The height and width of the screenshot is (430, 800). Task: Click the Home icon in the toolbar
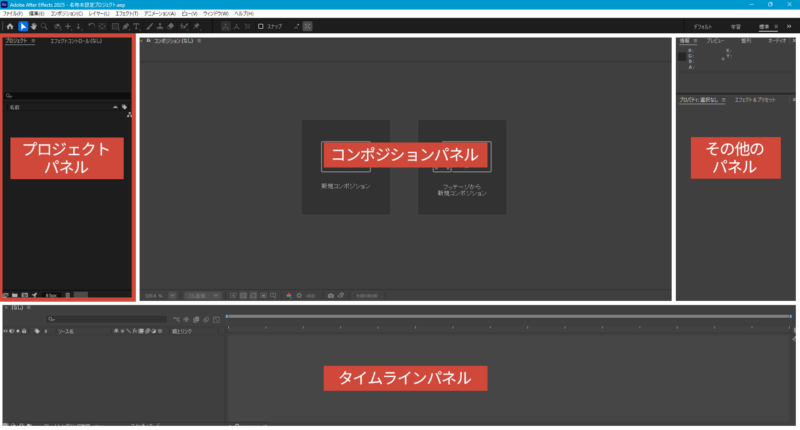[10, 27]
